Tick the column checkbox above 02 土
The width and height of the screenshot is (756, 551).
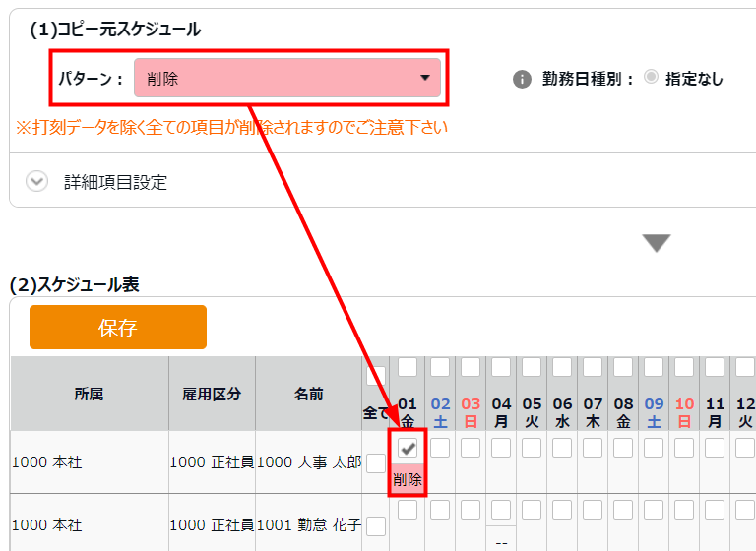[x=440, y=367]
